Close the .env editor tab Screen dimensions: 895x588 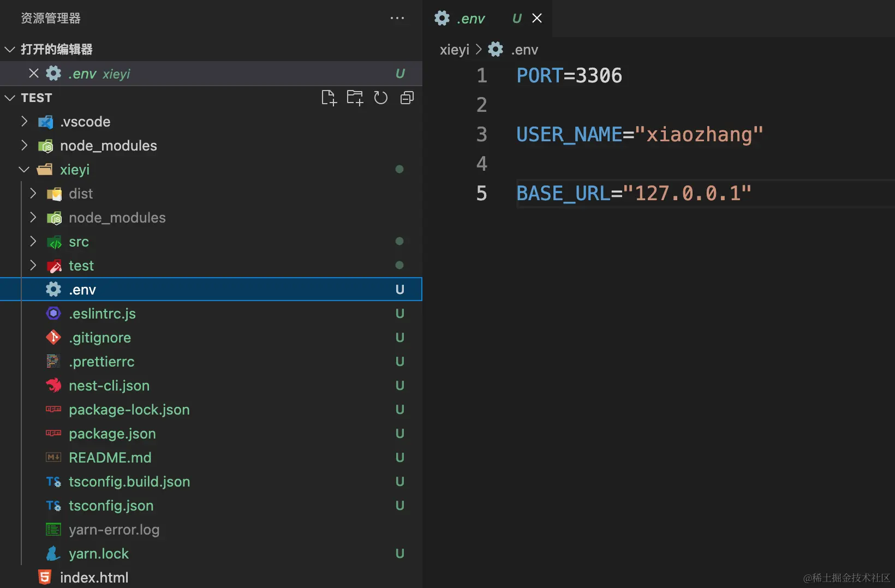(537, 19)
